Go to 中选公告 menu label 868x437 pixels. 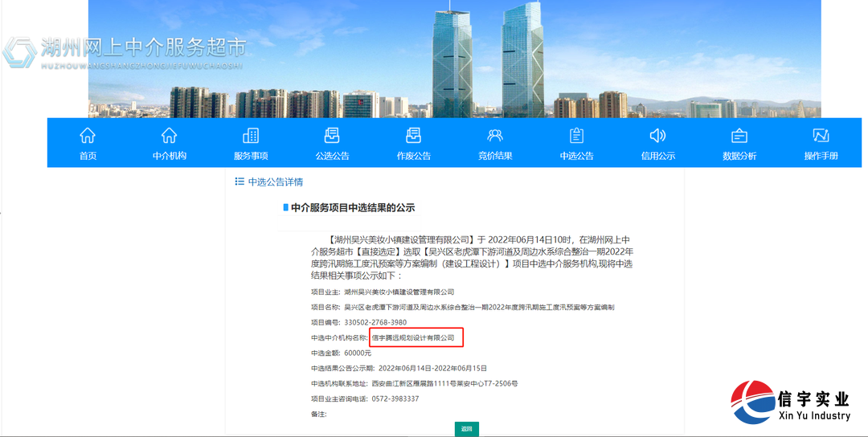[x=576, y=156]
